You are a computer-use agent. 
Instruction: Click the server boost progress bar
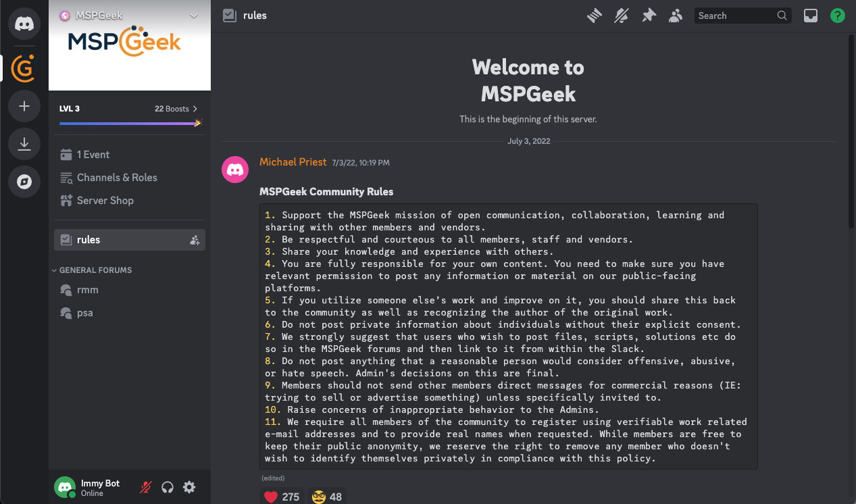click(x=130, y=124)
